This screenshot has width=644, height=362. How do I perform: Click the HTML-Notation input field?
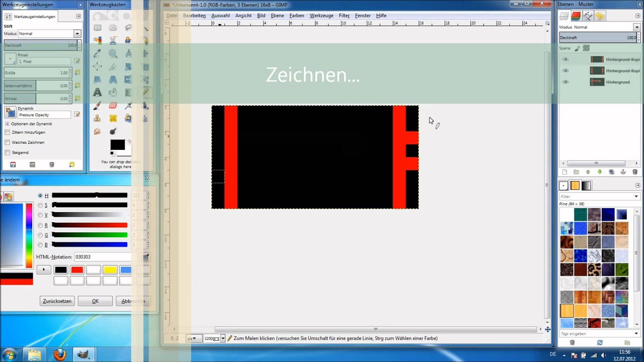(108, 257)
